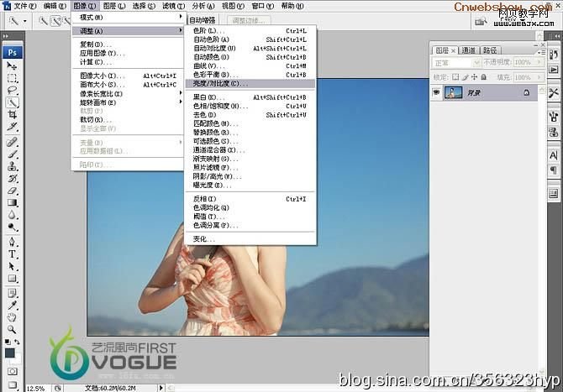Screen dimensions: 563x392
Task: Open the 滤镜(T) menu
Action: click(x=173, y=6)
